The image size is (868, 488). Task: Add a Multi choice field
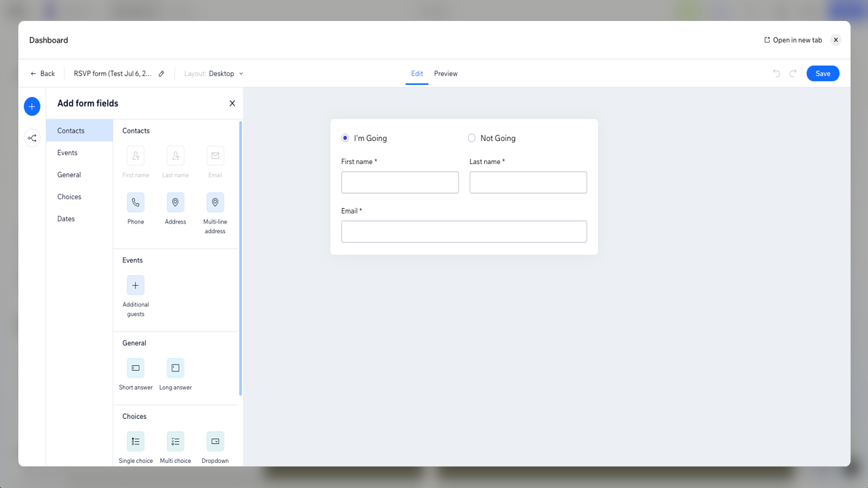175,441
